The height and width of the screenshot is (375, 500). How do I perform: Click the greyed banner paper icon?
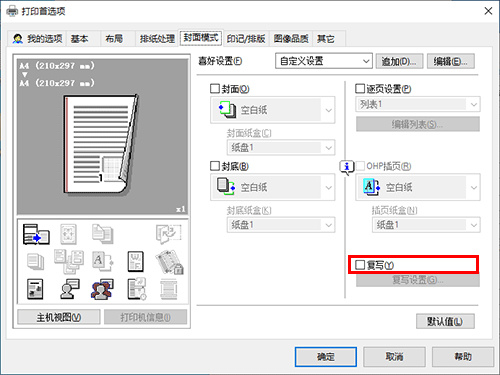click(169, 289)
